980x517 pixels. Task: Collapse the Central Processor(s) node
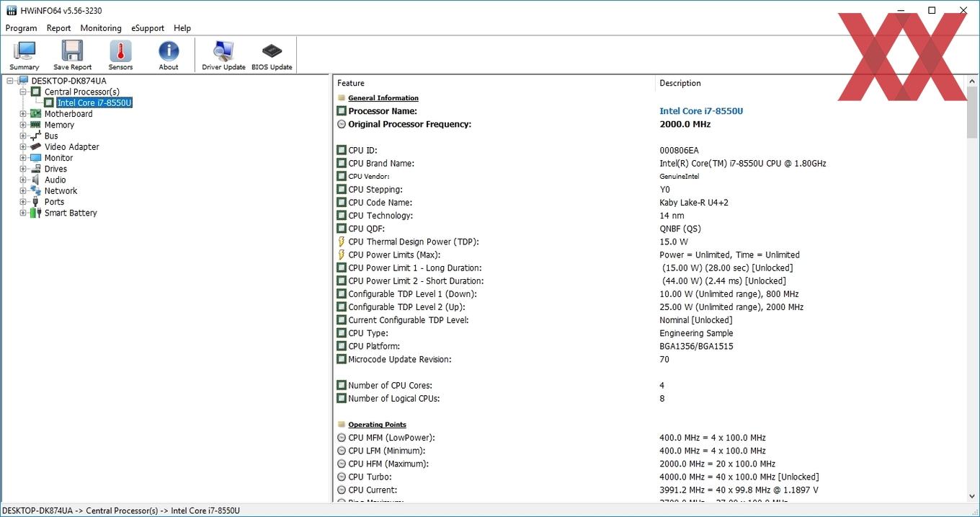point(23,92)
